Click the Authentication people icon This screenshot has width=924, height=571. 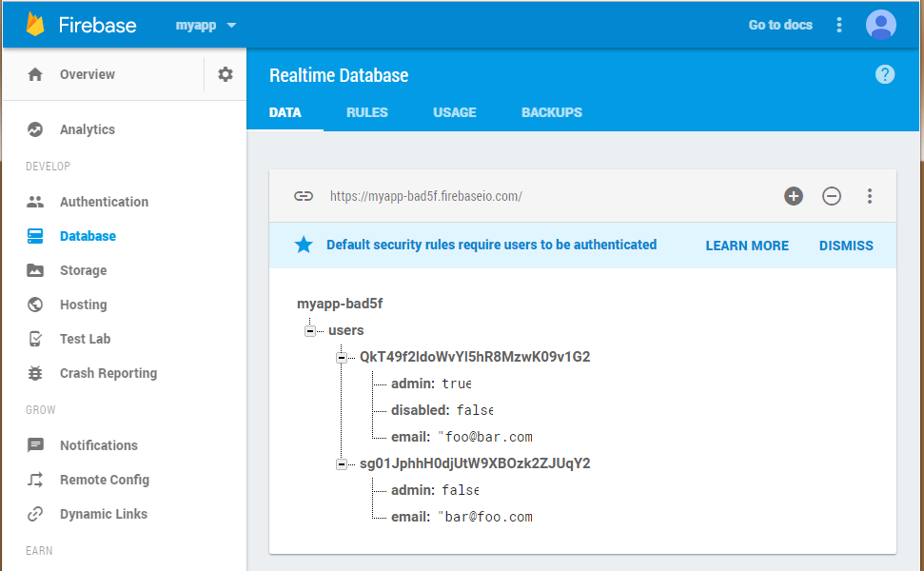click(35, 202)
